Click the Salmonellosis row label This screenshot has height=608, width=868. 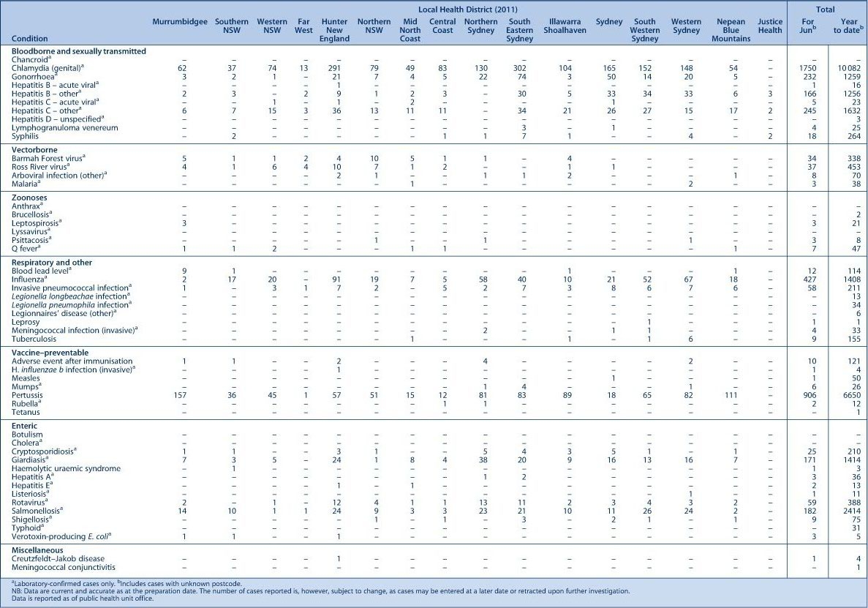pyautogui.click(x=37, y=511)
